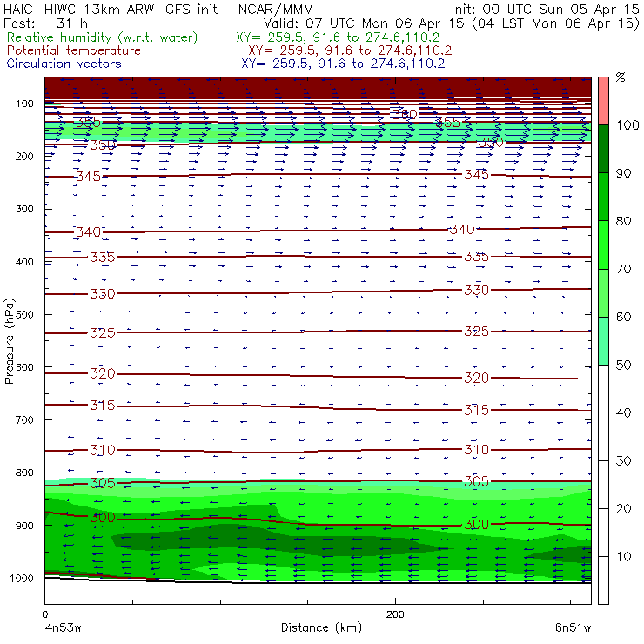644x644 pixels.
Task: Click the 300 hPa pressure tick label
Action: pos(24,209)
